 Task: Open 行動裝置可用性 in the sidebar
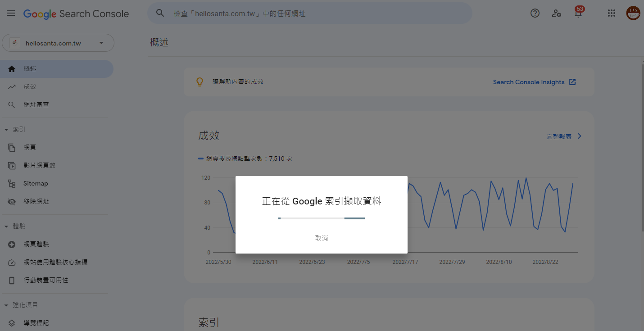point(57,281)
